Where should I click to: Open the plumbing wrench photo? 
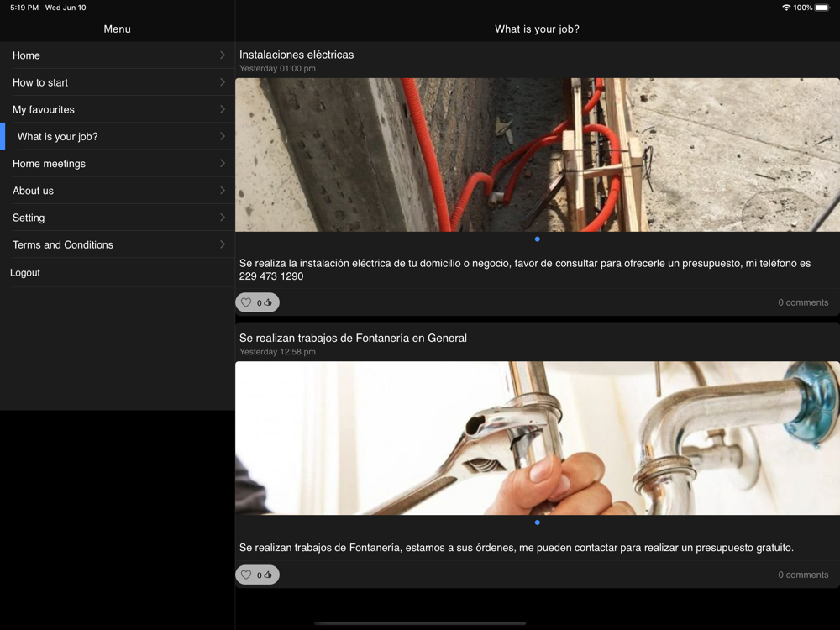538,438
